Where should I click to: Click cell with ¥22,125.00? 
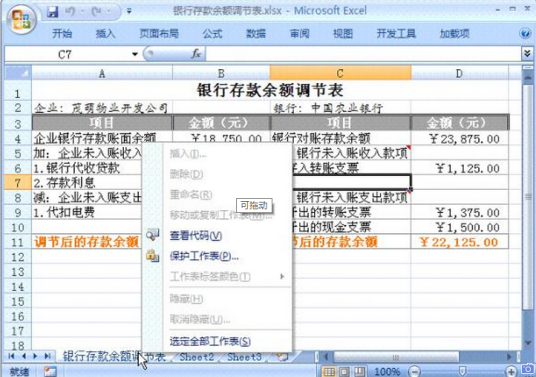coord(459,242)
